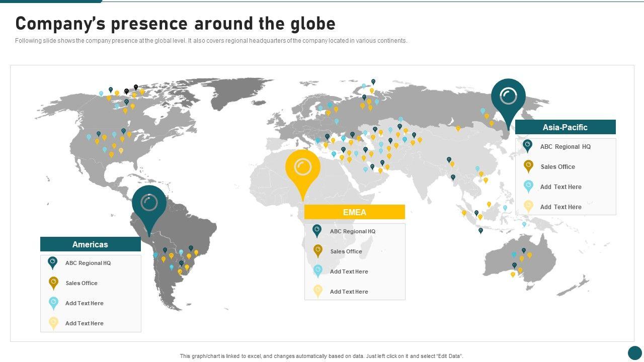Click the large yellow EMEA map pin
This screenshot has height=362, width=644.
302,169
